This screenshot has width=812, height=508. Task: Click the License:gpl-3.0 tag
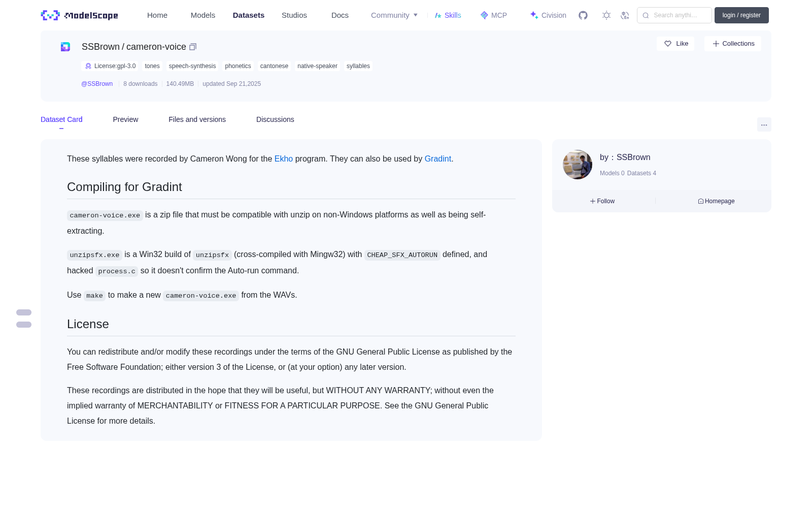coord(110,66)
